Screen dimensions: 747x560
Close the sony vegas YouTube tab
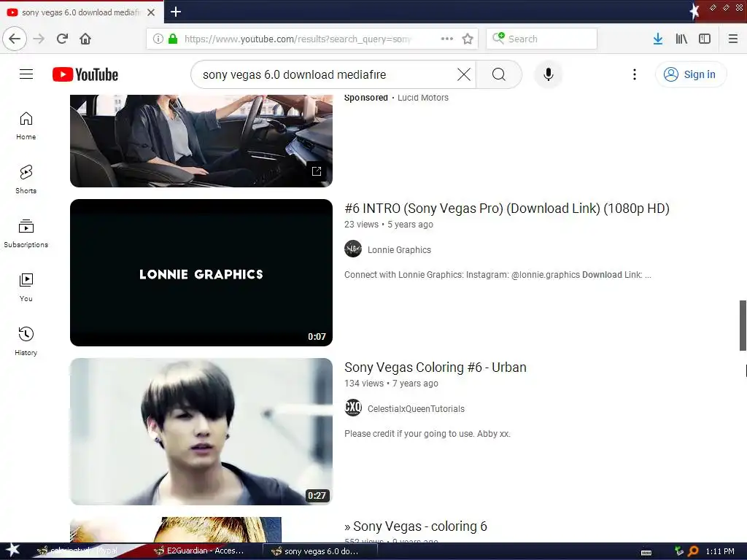(x=151, y=12)
